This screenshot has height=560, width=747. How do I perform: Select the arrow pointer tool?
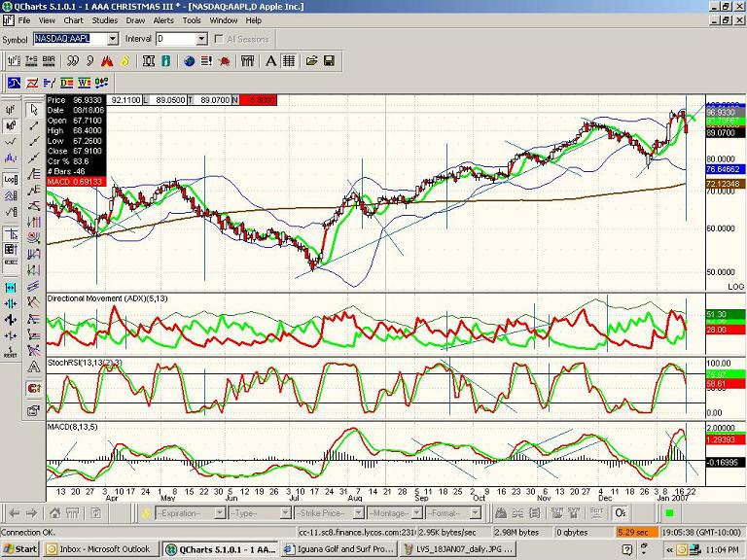33,110
